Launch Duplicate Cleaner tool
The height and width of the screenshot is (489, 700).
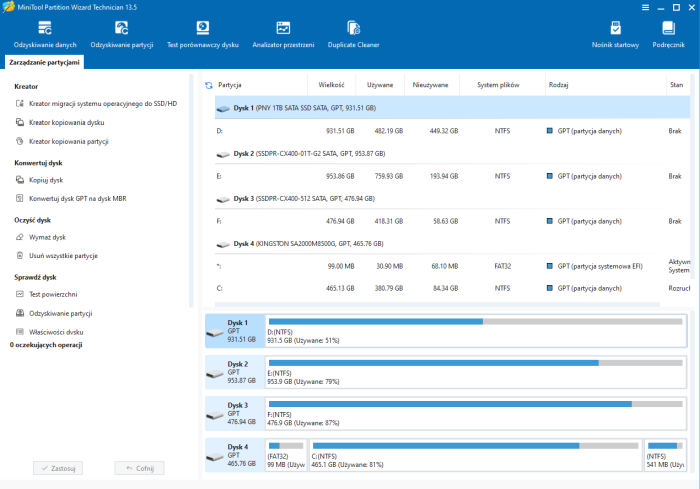coord(353,35)
